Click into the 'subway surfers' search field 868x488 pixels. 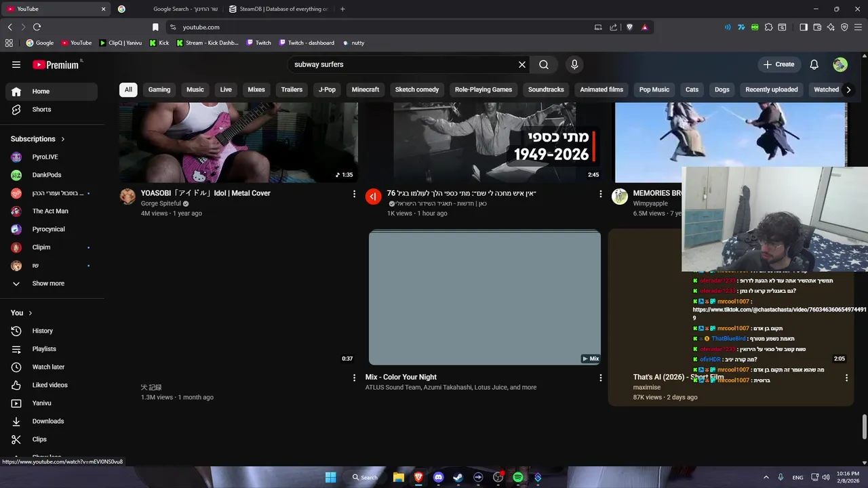403,64
